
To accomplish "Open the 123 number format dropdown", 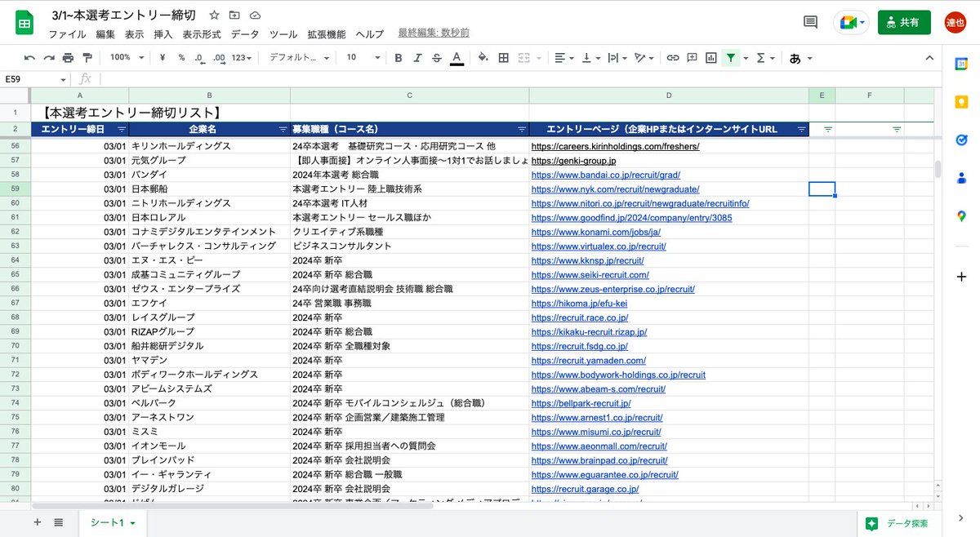I will [242, 58].
